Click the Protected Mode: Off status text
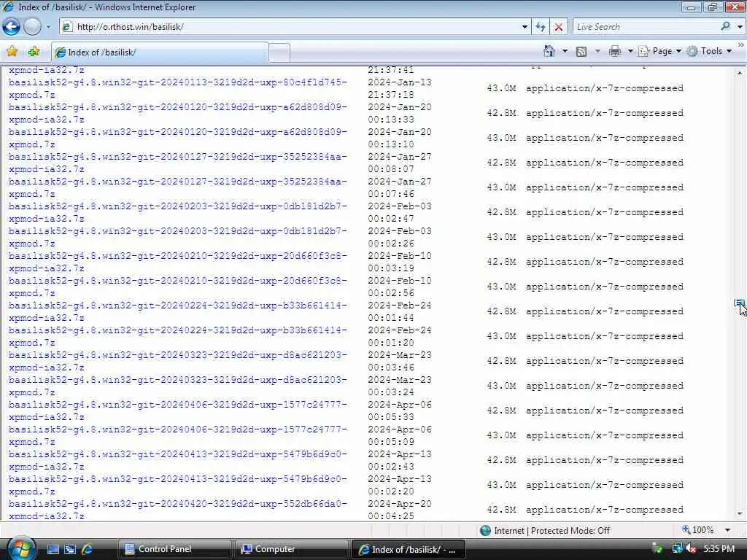 [x=570, y=530]
